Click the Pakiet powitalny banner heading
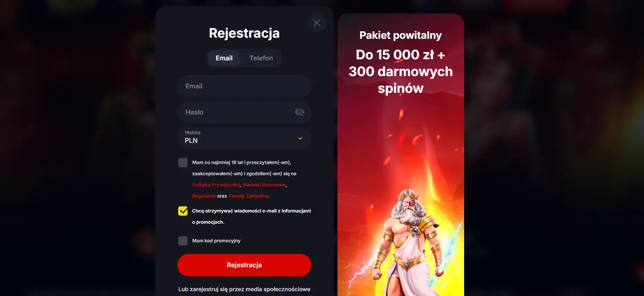 coord(400,35)
